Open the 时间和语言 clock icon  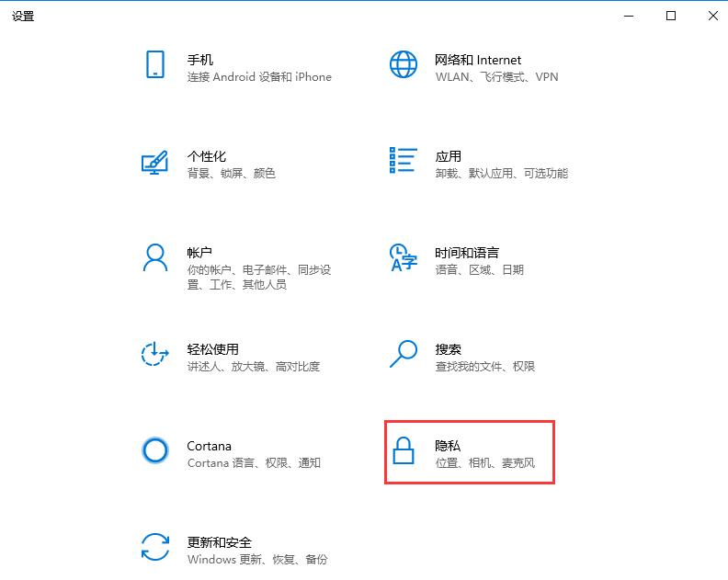point(403,257)
